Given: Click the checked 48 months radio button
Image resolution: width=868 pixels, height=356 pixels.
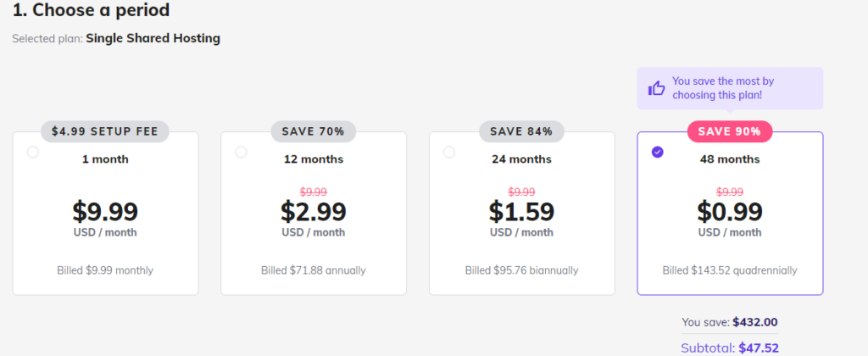Looking at the screenshot, I should coord(657,152).
